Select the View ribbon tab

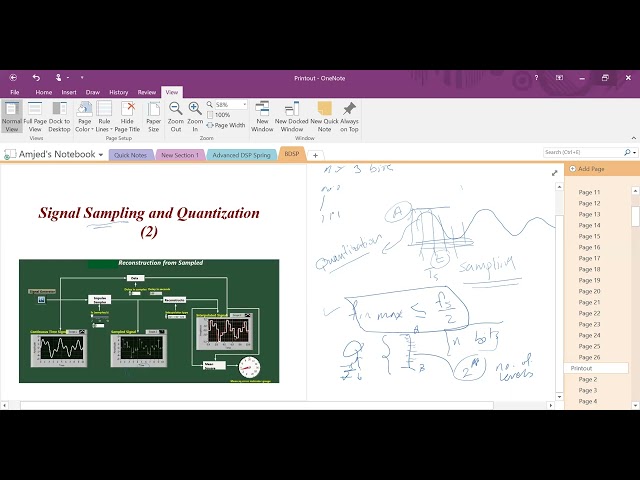pos(172,92)
